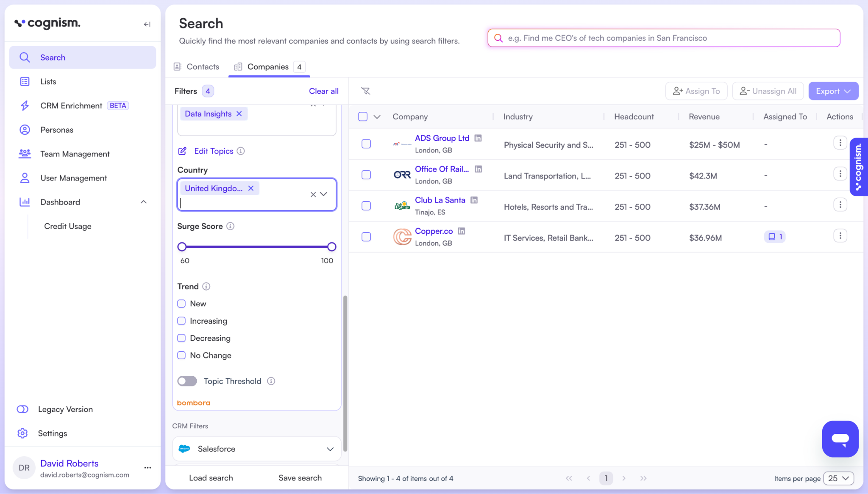Show Surge Score info tooltip

coord(230,226)
